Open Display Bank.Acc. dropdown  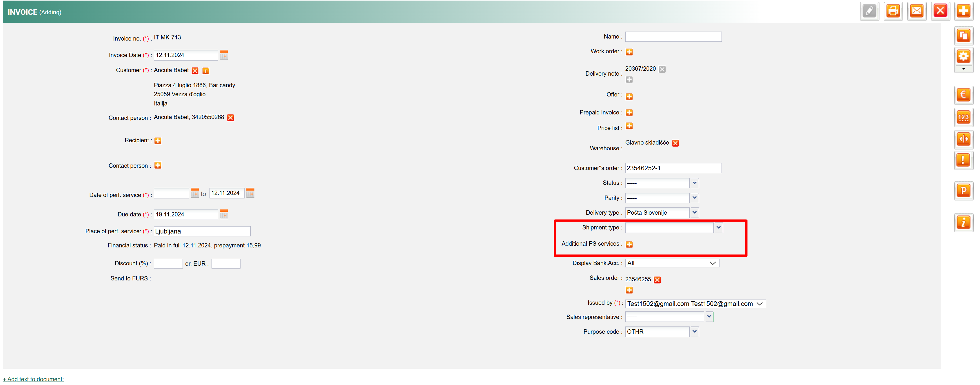pos(672,263)
